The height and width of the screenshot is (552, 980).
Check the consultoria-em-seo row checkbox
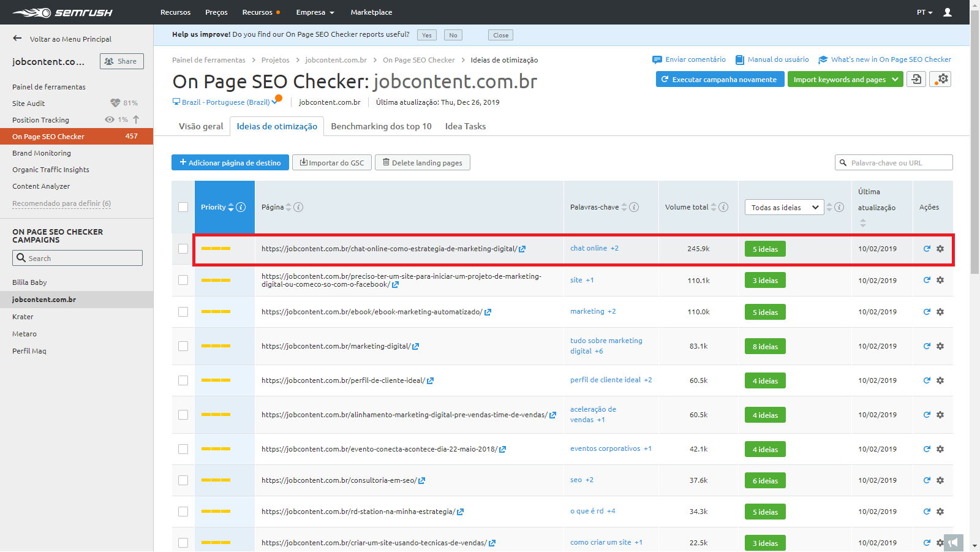(183, 480)
